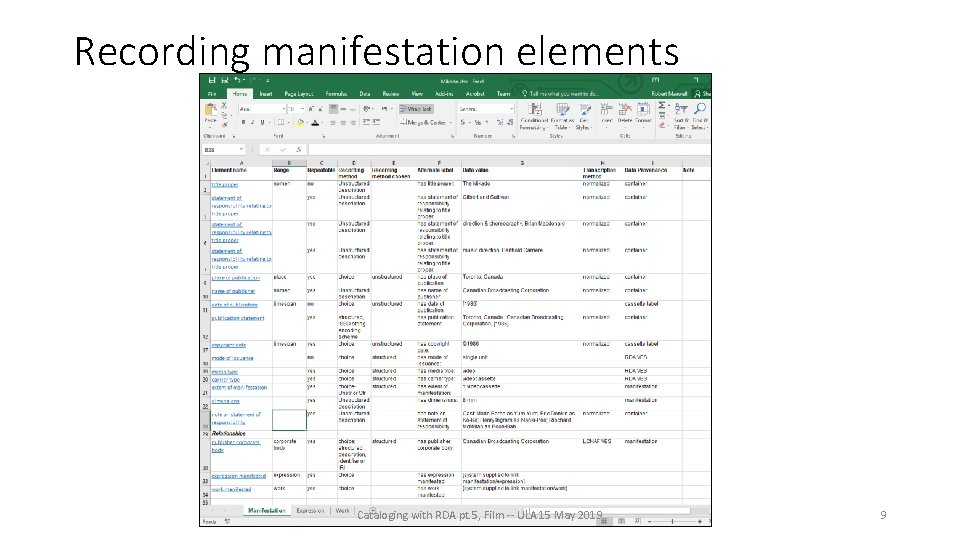Viewport: 960px width, 540px height.
Task: Click the Top Align icon
Action: (x=334, y=109)
